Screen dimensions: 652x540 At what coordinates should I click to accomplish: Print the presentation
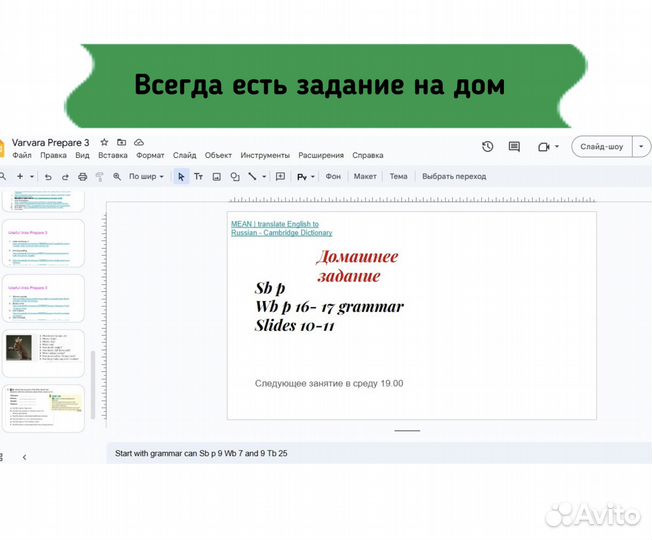coord(83,177)
